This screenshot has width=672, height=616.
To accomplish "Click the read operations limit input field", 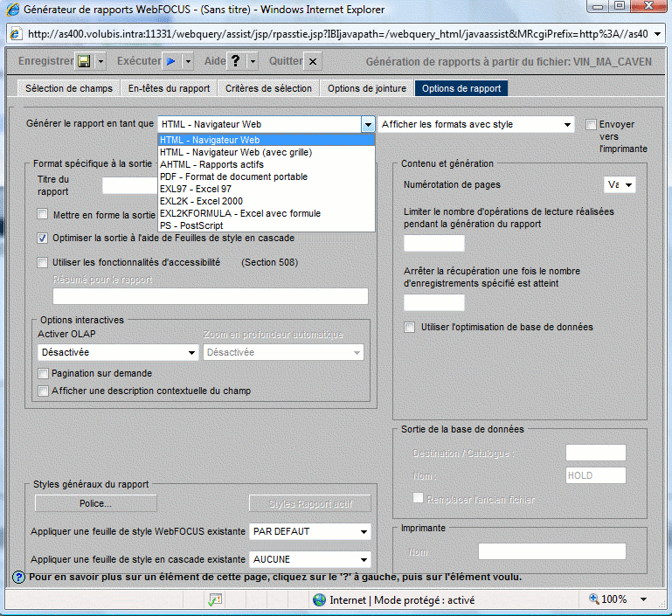I will [434, 243].
